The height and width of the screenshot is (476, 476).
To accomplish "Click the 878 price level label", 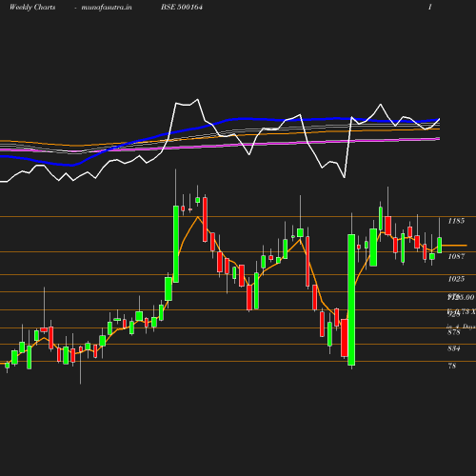I will [454, 332].
